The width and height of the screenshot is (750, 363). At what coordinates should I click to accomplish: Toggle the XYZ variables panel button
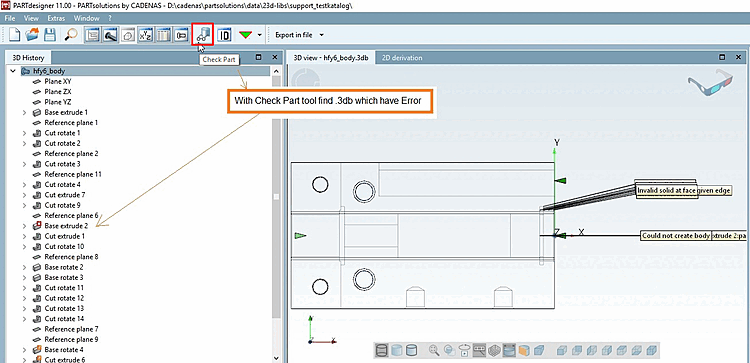pyautogui.click(x=146, y=35)
